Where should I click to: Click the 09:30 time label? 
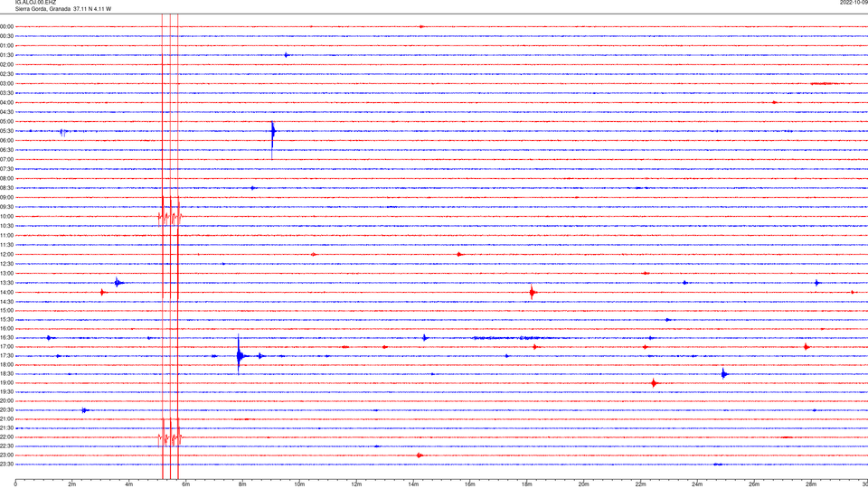(7, 207)
